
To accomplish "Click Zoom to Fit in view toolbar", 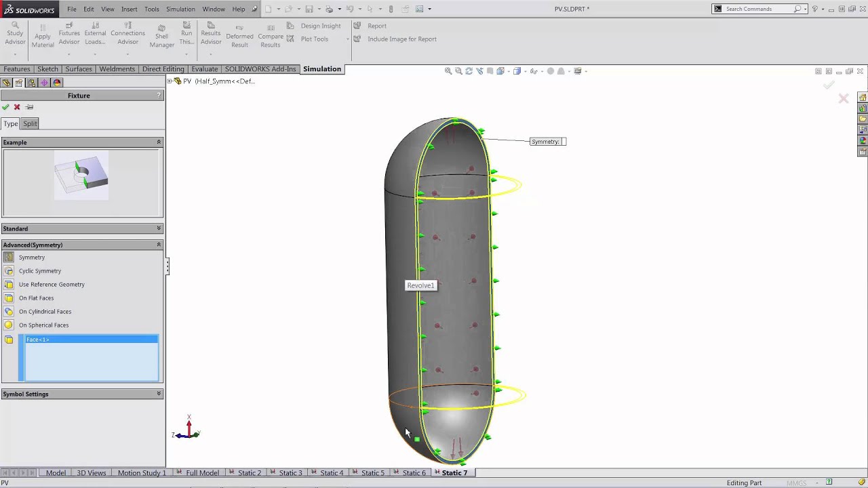I will [x=448, y=71].
